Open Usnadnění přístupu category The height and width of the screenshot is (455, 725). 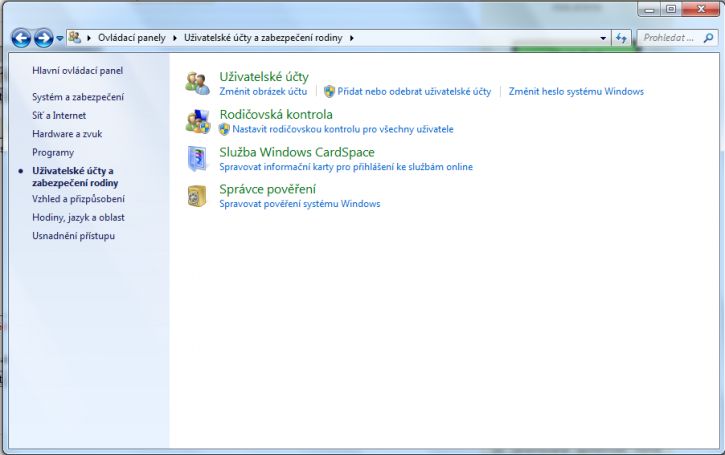pyautogui.click(x=74, y=236)
